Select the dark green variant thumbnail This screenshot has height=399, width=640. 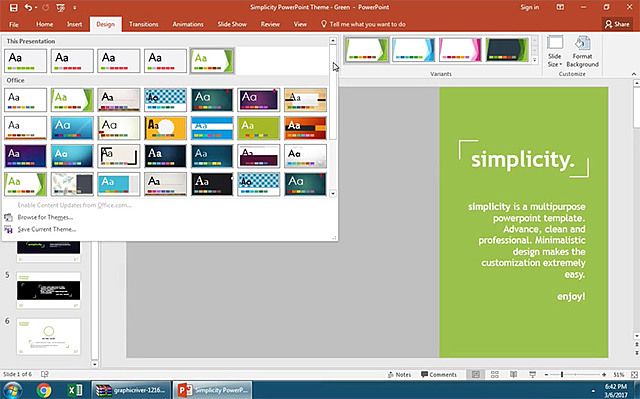pyautogui.click(x=507, y=50)
